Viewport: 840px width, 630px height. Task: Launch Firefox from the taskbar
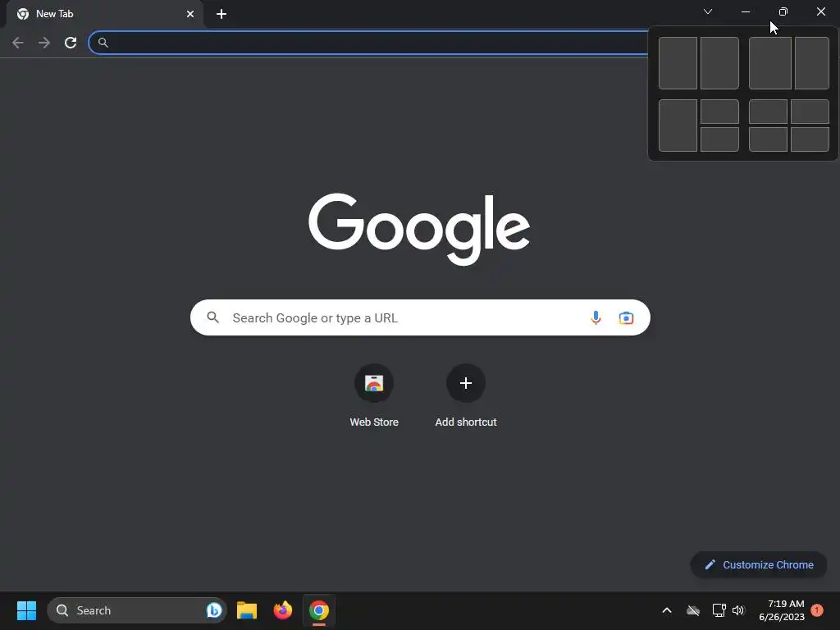(x=283, y=610)
